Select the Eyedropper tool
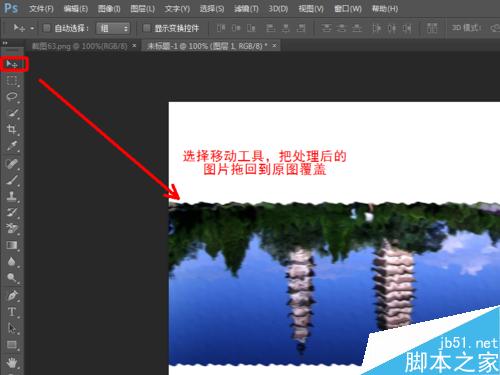The width and height of the screenshot is (500, 375). (x=12, y=146)
